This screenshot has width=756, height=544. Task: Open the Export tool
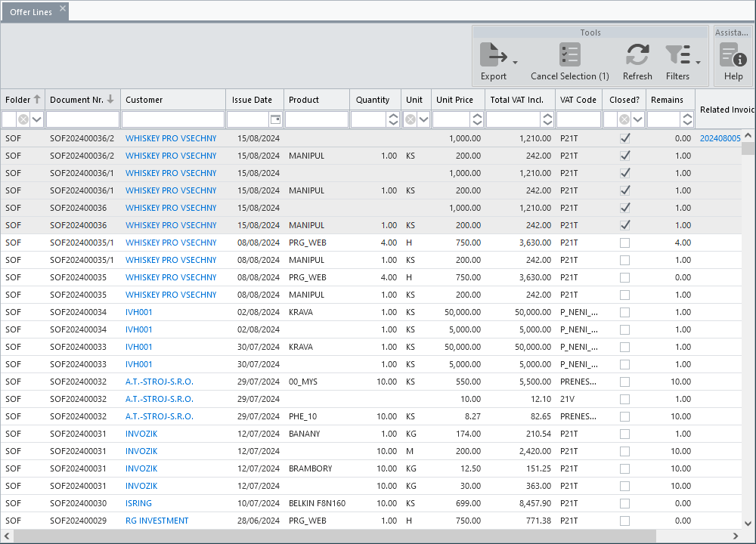click(493, 61)
